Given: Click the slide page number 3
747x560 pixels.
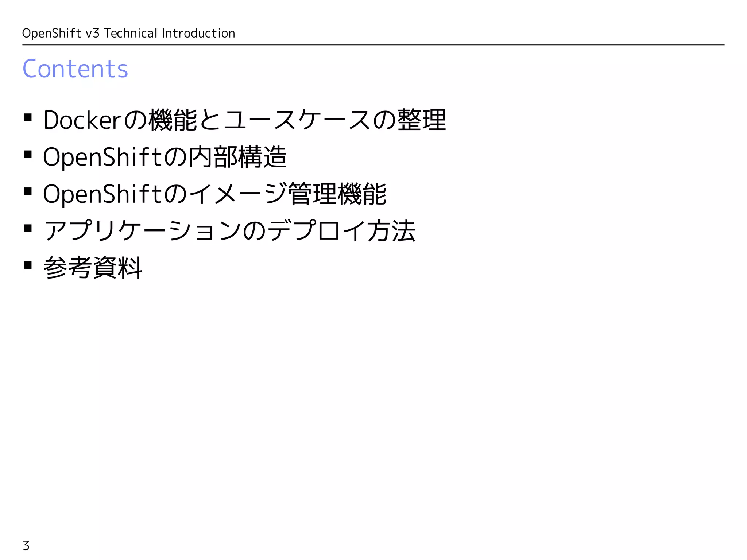Looking at the screenshot, I should (x=26, y=546).
